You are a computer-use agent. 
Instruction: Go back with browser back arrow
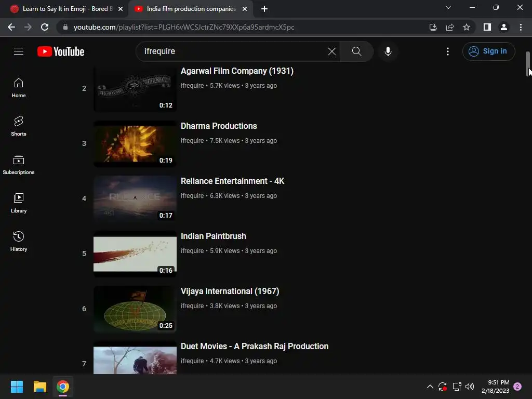coord(11,27)
